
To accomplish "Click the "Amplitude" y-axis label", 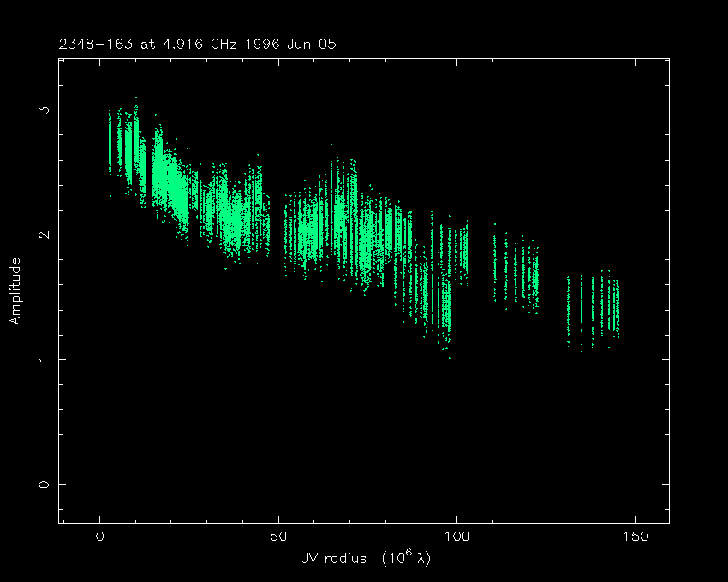I will (15, 290).
